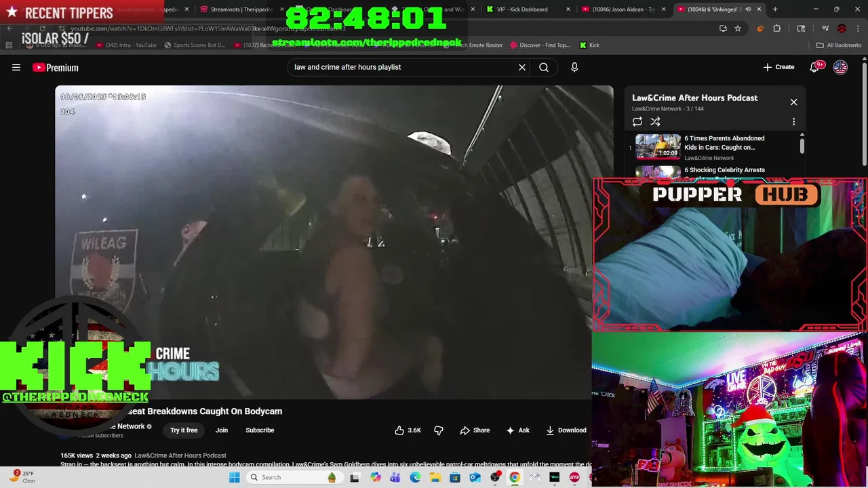The width and height of the screenshot is (868, 488).
Task: Download this video
Action: coord(566,430)
